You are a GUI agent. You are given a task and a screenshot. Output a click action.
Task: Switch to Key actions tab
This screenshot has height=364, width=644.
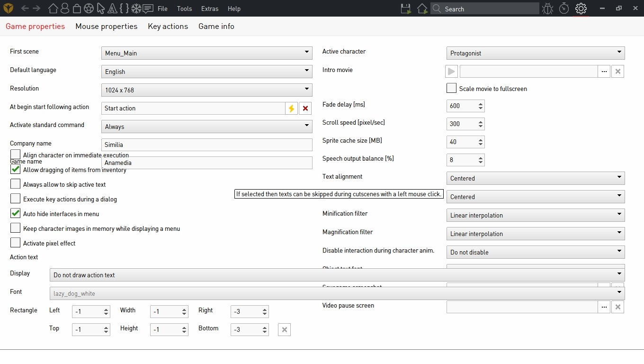[168, 27]
